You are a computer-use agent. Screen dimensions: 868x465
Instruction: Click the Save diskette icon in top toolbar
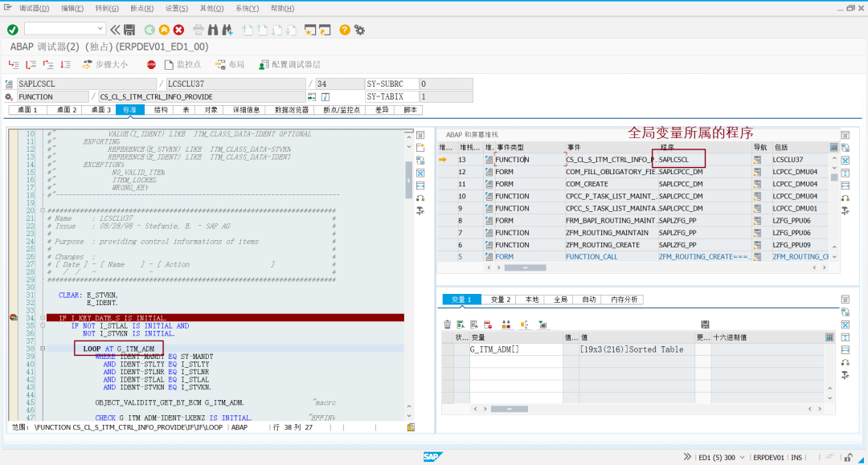(129, 30)
